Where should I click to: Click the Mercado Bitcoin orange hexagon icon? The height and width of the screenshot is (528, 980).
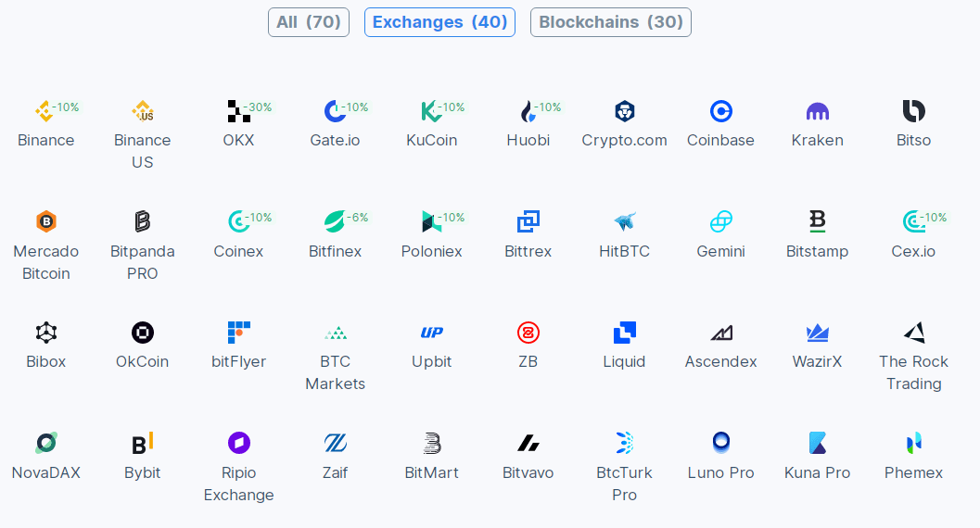click(x=46, y=221)
